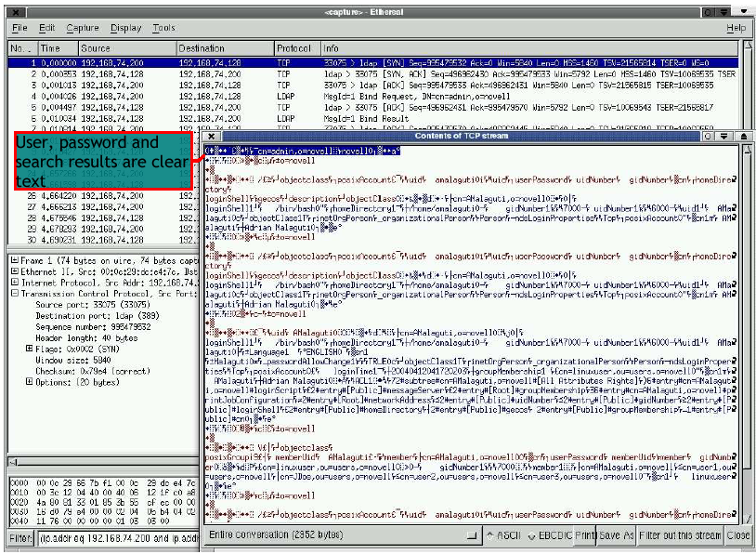Sort packets by the Protocol column header
The image size is (756, 554).
coord(297,48)
